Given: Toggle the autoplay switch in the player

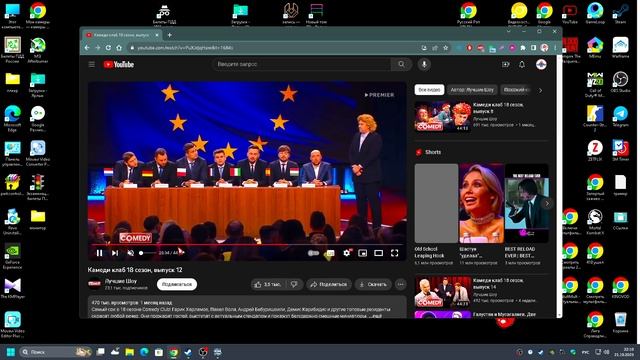Looking at the screenshot, I should [313, 253].
